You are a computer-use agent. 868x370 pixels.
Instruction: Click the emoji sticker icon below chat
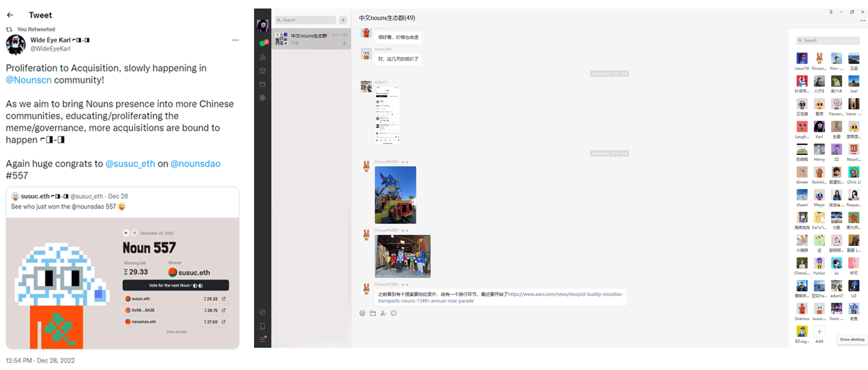click(x=362, y=313)
